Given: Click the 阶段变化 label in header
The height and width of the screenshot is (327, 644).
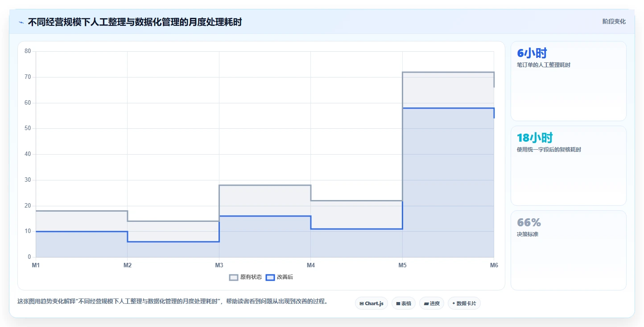Looking at the screenshot, I should tap(614, 21).
